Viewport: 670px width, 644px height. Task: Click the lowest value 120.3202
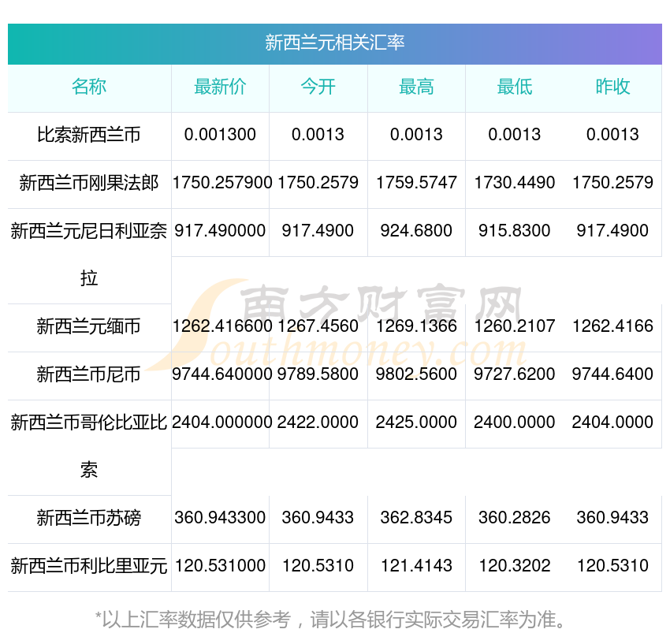[515, 566]
